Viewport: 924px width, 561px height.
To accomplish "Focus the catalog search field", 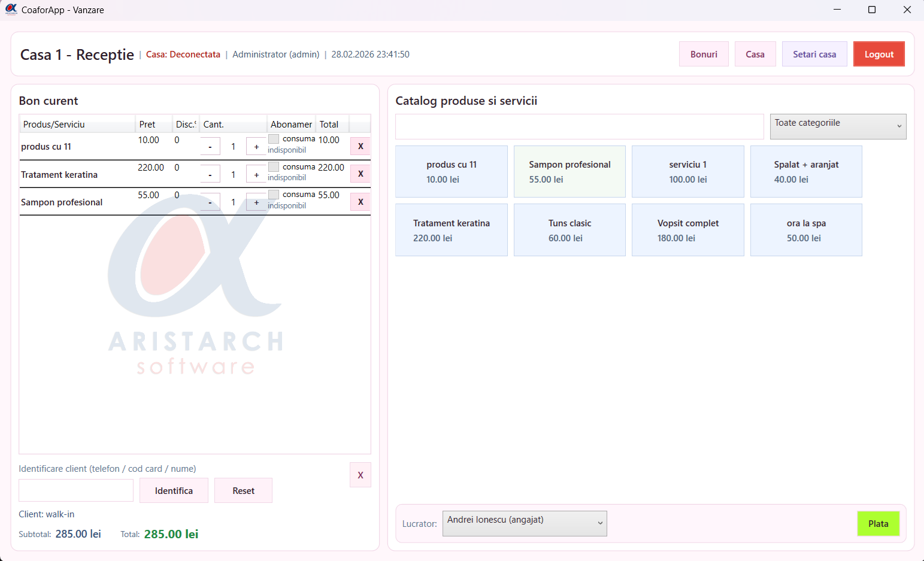I will (x=580, y=126).
